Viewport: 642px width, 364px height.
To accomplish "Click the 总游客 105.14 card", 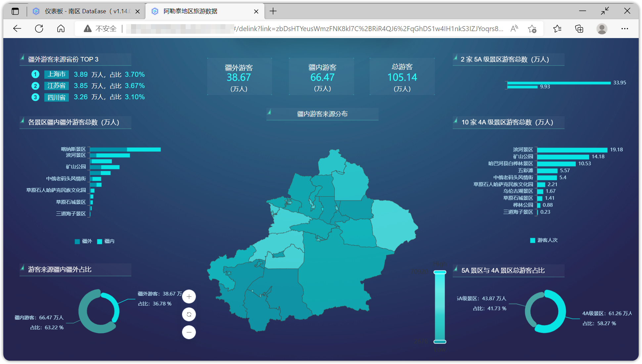I will click(x=402, y=77).
